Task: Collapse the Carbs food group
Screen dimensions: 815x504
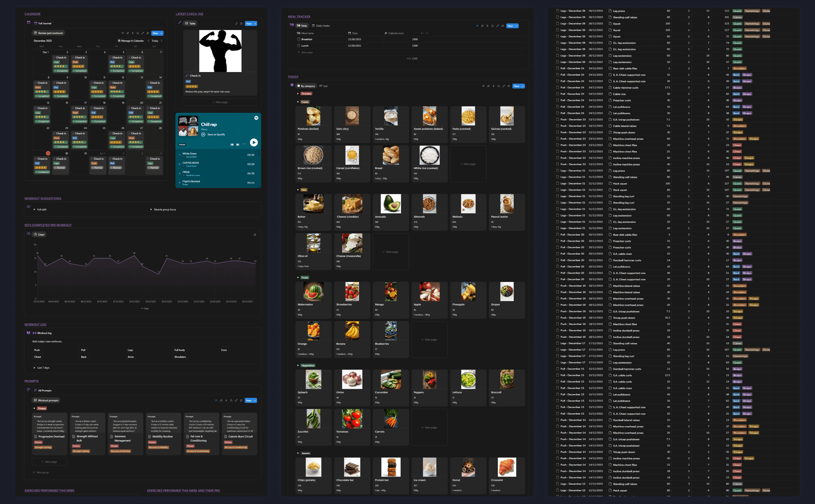Action: (298, 102)
